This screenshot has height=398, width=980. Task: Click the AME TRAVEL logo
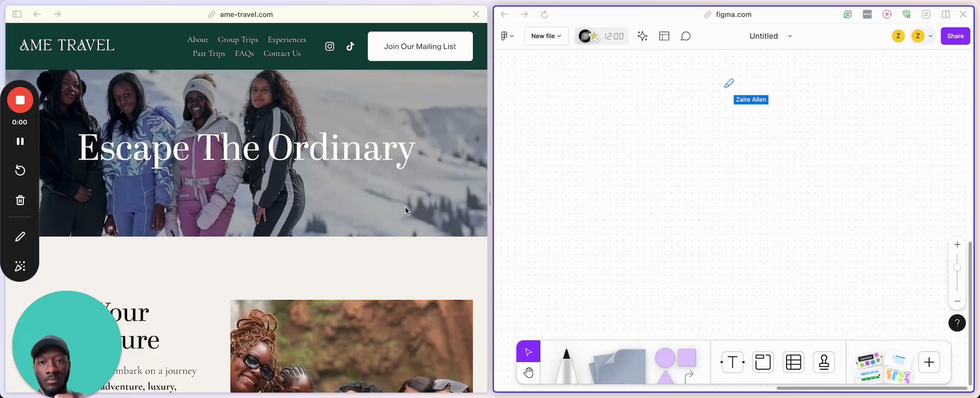point(67,45)
